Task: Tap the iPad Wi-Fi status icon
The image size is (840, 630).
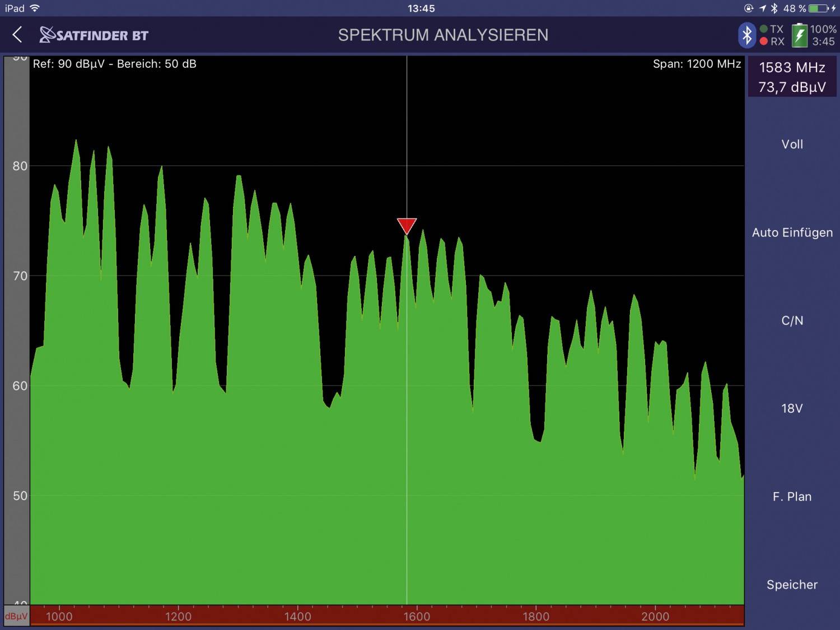Action: coord(35,8)
